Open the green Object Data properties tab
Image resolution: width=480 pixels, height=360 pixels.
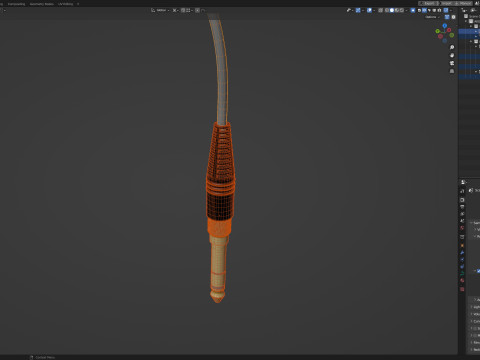coord(462,273)
